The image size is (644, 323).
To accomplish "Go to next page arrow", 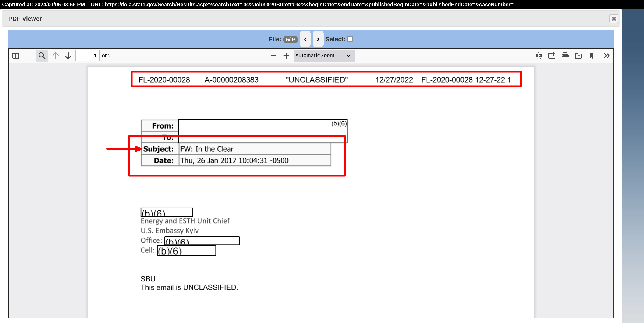I will tap(68, 56).
